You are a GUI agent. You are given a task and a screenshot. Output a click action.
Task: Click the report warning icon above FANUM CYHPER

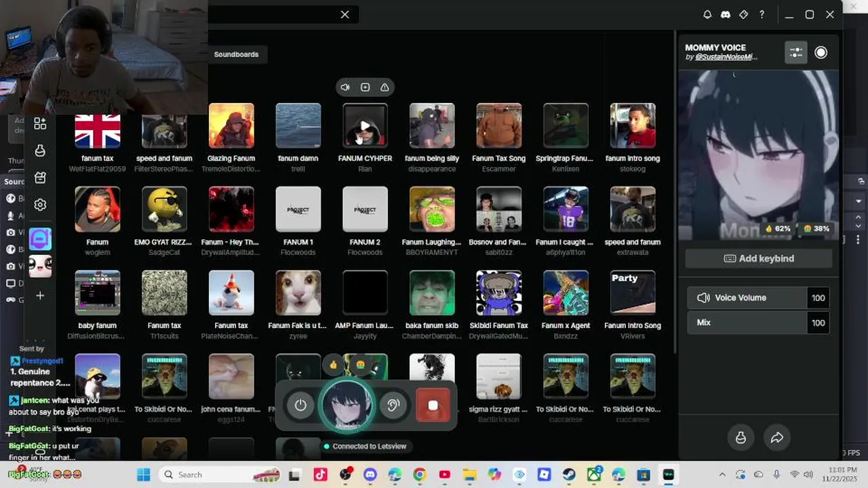click(x=384, y=87)
